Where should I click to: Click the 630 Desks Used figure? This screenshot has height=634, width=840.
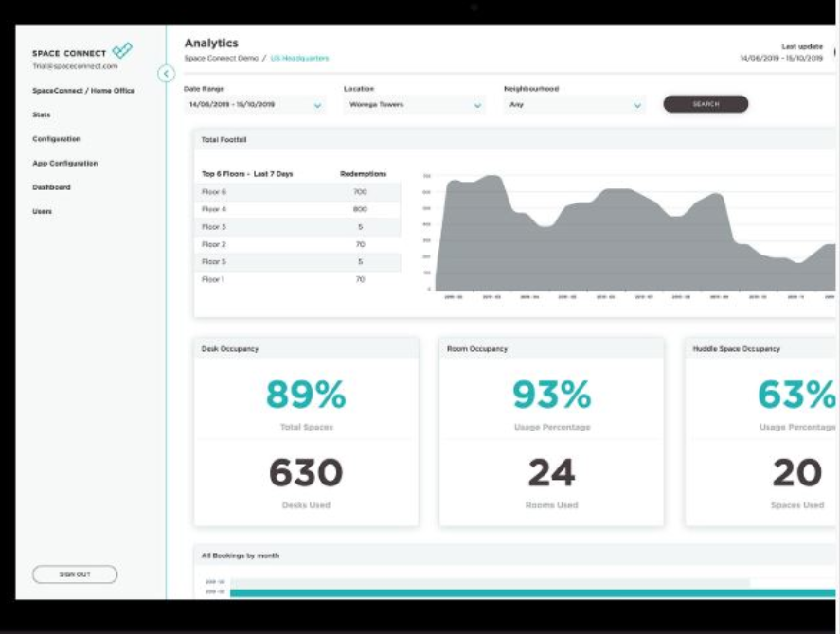(306, 473)
